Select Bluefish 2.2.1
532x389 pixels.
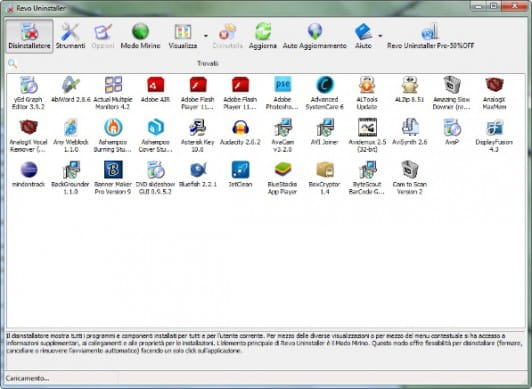pos(197,175)
